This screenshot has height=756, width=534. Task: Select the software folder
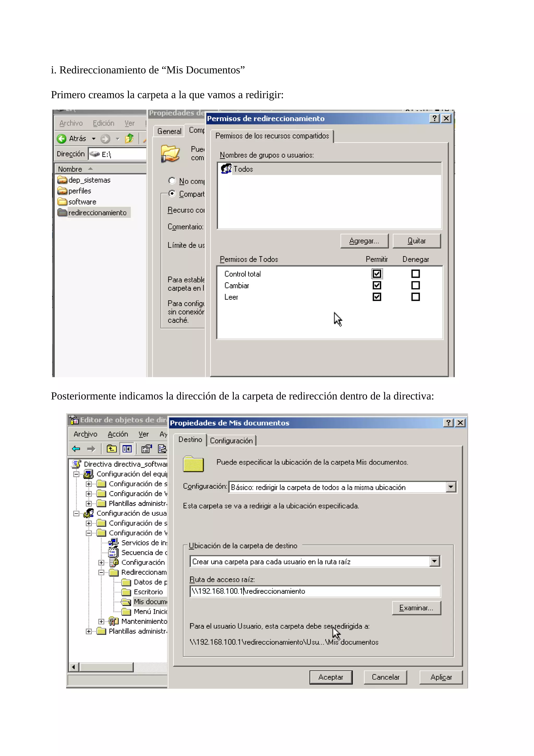click(x=77, y=202)
